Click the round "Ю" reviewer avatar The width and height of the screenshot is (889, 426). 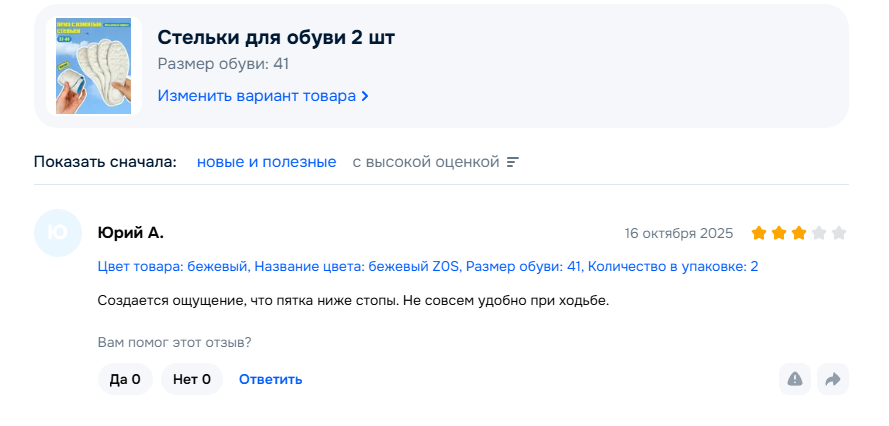[58, 233]
